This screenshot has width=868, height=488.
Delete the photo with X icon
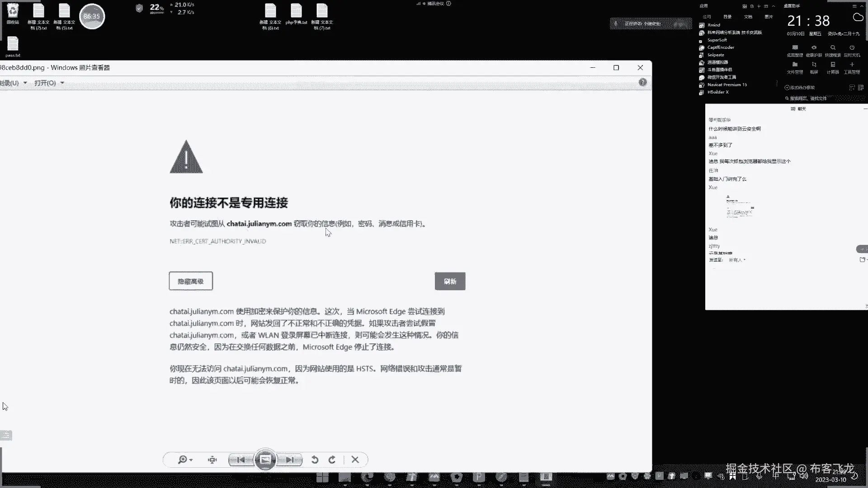[x=355, y=460]
